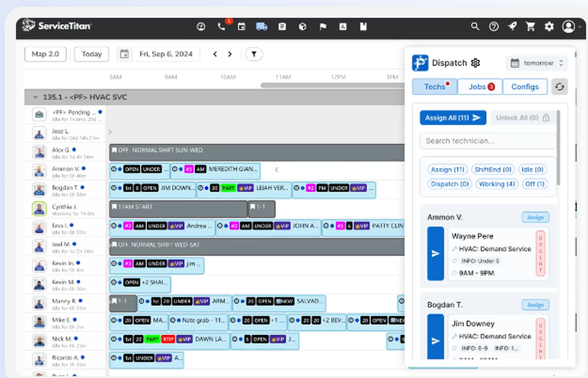
Task: Open the user profile avatar menu
Action: click(569, 26)
